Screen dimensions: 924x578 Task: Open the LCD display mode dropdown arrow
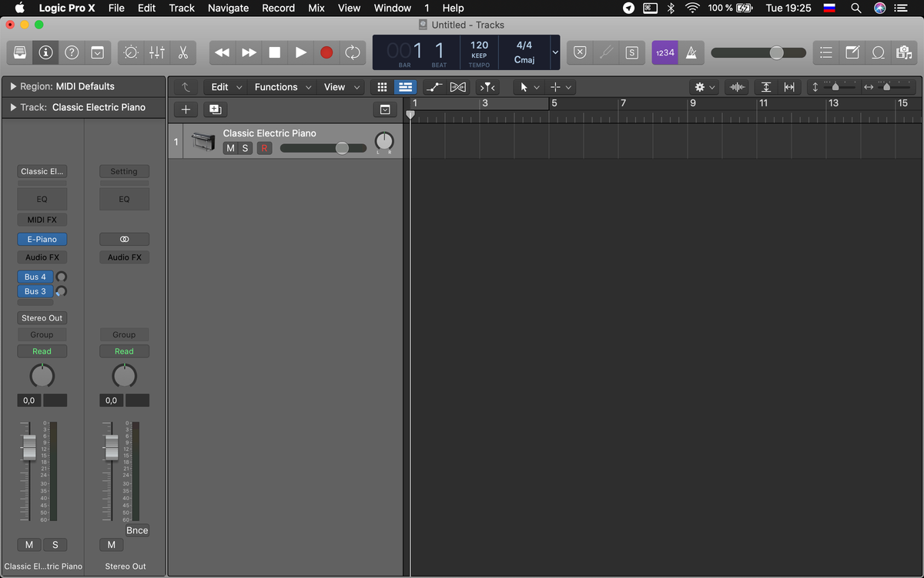[x=555, y=52]
